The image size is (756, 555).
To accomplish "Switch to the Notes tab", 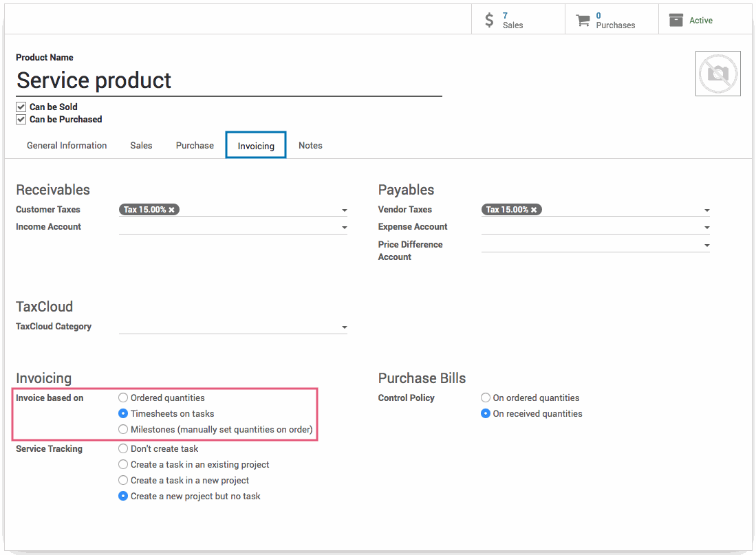I will pyautogui.click(x=310, y=146).
